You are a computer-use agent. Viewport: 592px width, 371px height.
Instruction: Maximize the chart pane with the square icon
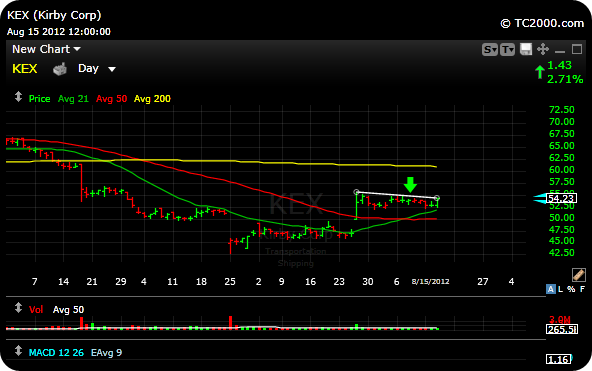click(577, 49)
